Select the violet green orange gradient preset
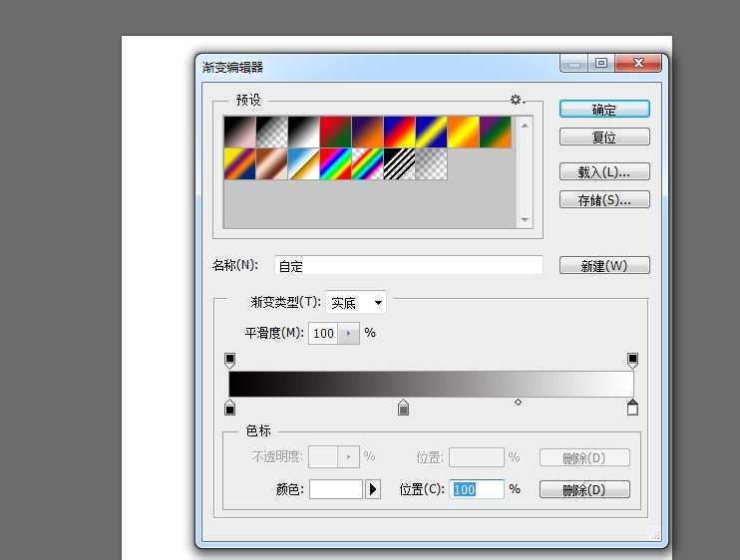This screenshot has height=560, width=740. coord(495,132)
